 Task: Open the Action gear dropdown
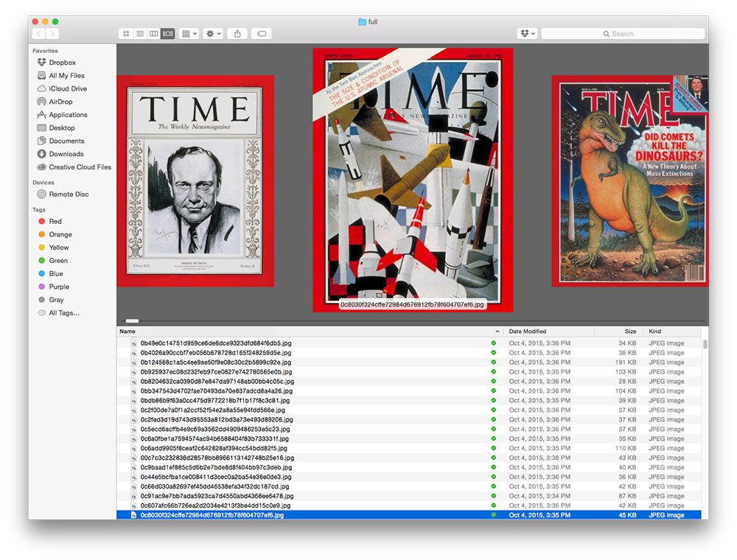click(x=214, y=34)
